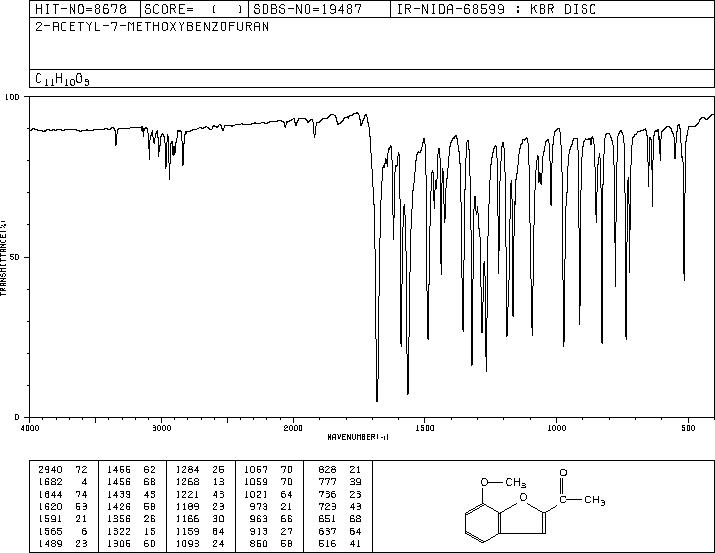Click the 1489 wavenumber in peak table
Image resolution: width=715 pixels, height=553 pixels.
50,544
